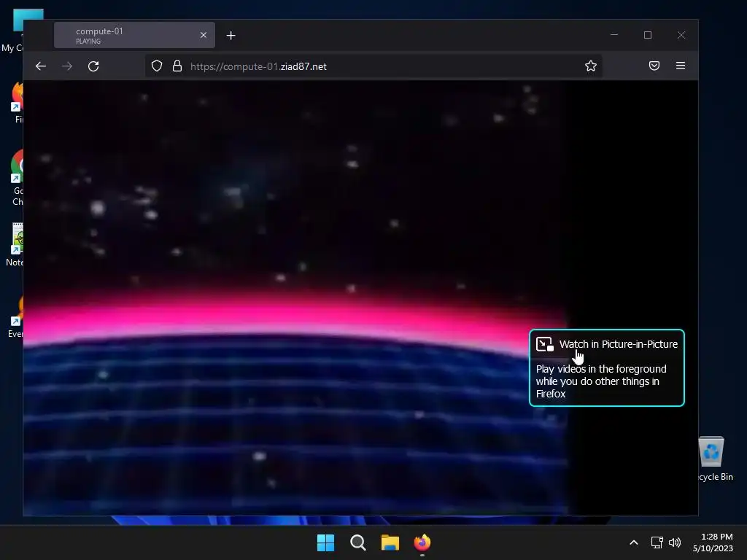
Task: Open a new tab with the plus button
Action: (231, 36)
